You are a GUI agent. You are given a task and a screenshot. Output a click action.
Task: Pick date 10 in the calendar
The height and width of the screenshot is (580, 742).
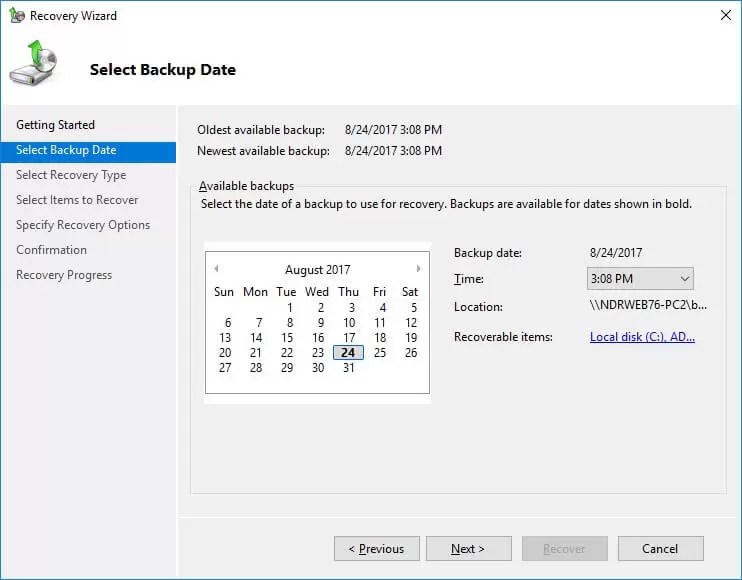coord(349,323)
